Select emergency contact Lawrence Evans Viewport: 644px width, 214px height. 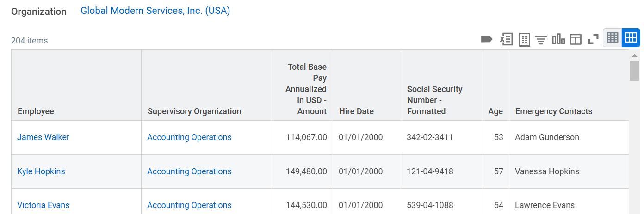[x=545, y=205]
